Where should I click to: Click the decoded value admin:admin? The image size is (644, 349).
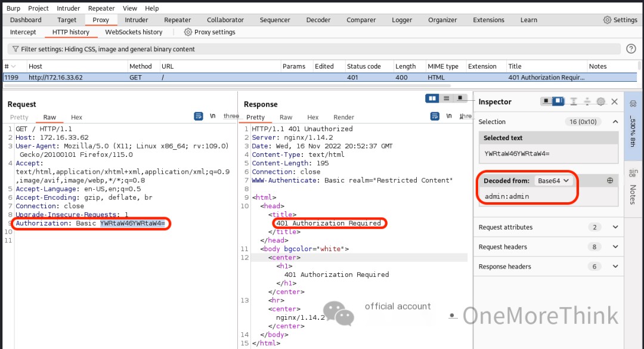[x=507, y=196]
